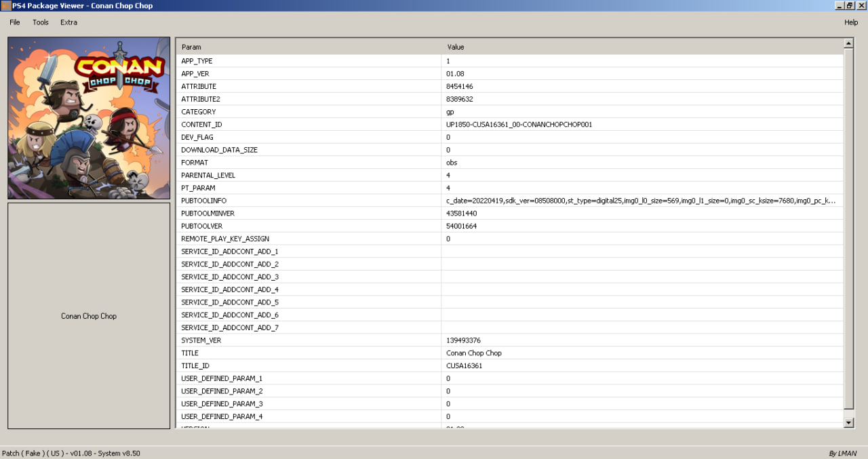Select the SERVICE_ID_ADDCONT_ADD_1 row

click(509, 252)
